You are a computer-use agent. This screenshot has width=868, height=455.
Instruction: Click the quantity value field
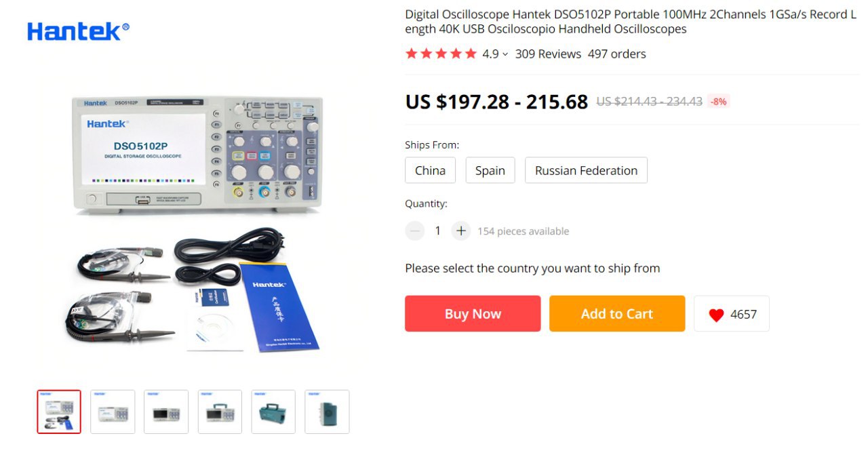tap(438, 231)
